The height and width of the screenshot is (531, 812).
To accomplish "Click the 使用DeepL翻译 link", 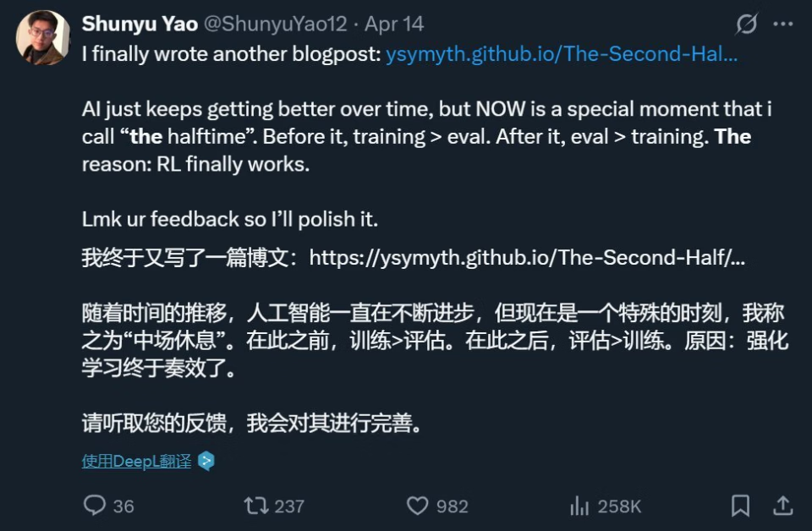I will (x=137, y=461).
